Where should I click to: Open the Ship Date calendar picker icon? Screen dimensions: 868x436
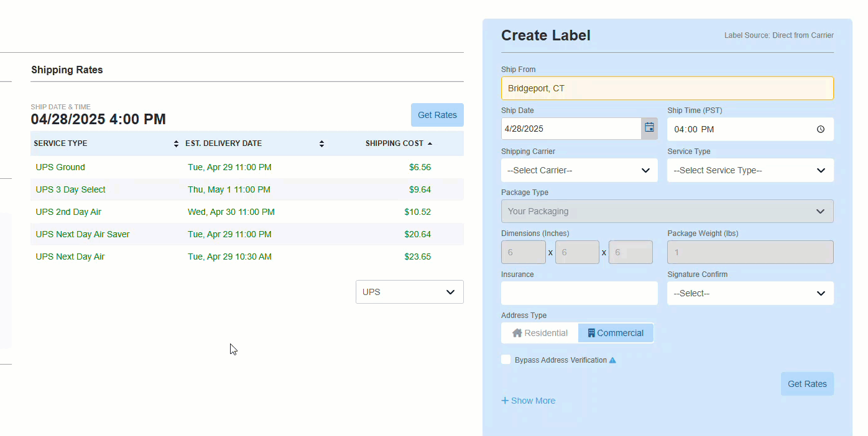point(649,129)
